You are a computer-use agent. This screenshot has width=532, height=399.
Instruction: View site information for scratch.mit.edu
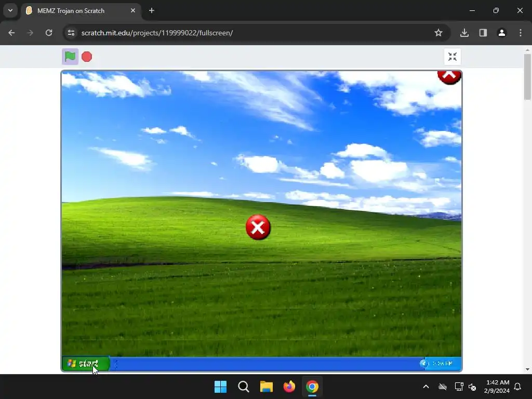point(71,33)
